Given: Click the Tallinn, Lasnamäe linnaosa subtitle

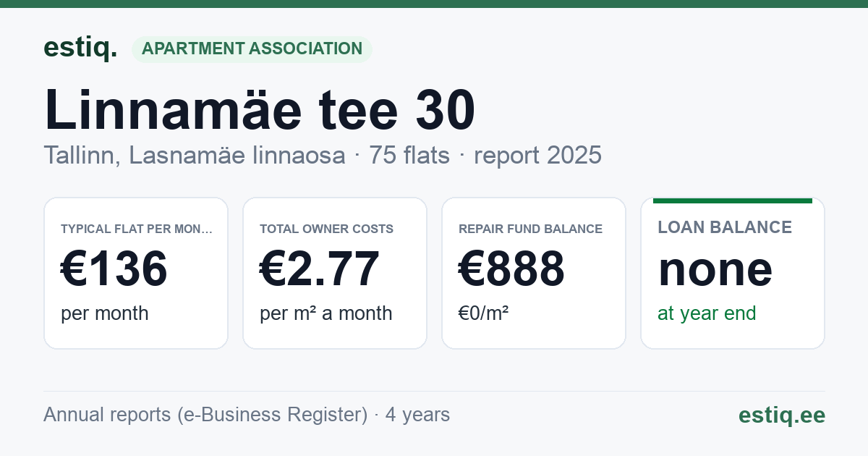Looking at the screenshot, I should tap(323, 155).
